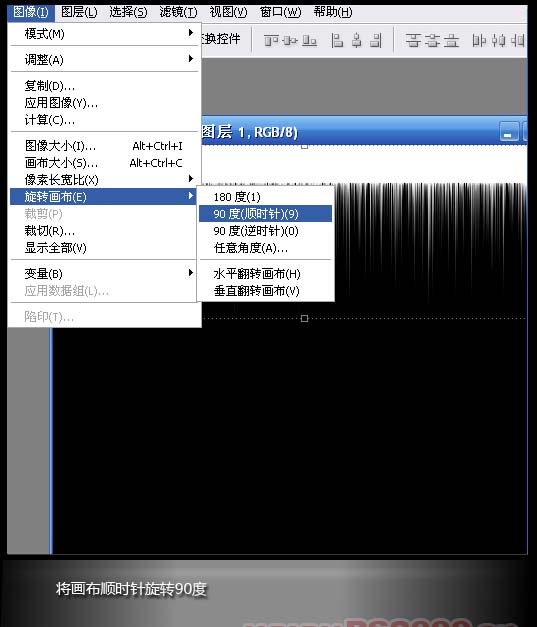The height and width of the screenshot is (627, 537).
Task: Click the Distribute horizontal centers icon
Action: click(498, 40)
